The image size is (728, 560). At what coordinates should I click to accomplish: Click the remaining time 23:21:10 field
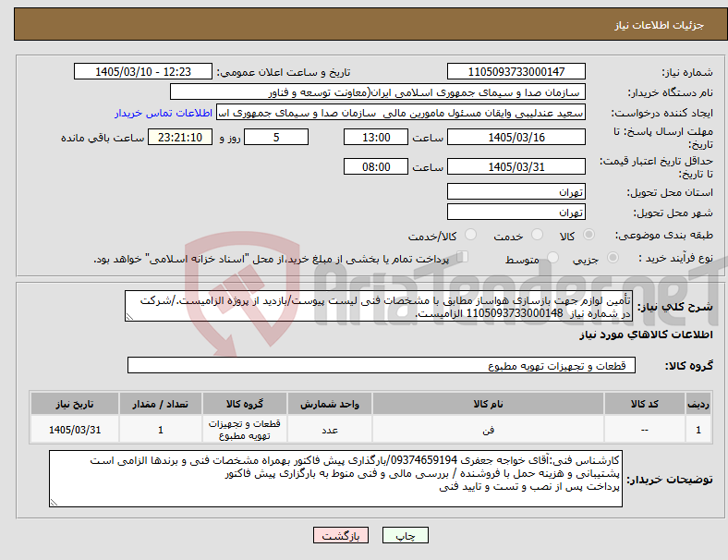pos(179,137)
